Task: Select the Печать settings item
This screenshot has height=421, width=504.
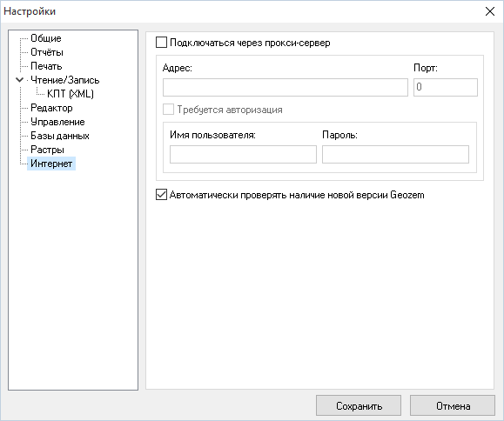Action: (x=46, y=66)
